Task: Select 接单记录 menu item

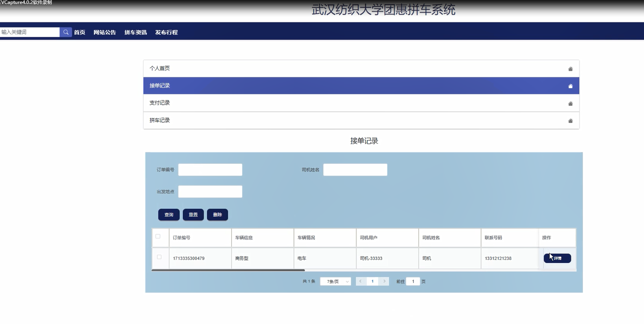Action: [361, 85]
